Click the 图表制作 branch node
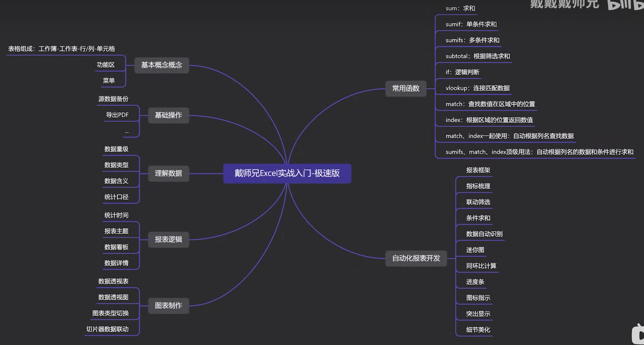 (x=168, y=306)
